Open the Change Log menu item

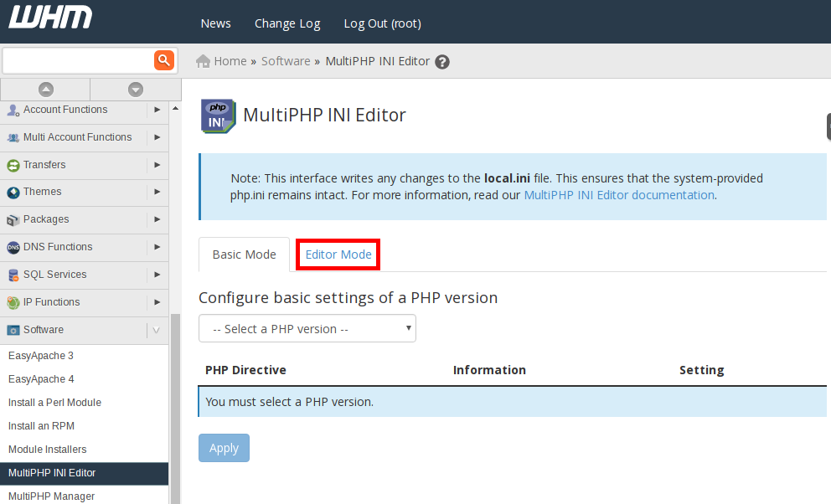pyautogui.click(x=287, y=23)
